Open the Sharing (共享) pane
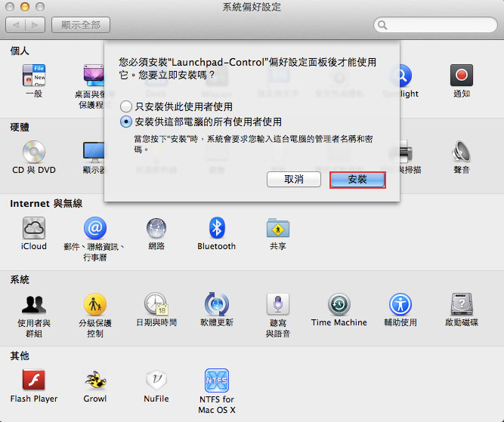Viewport: 504px width, 422px height. (x=278, y=228)
